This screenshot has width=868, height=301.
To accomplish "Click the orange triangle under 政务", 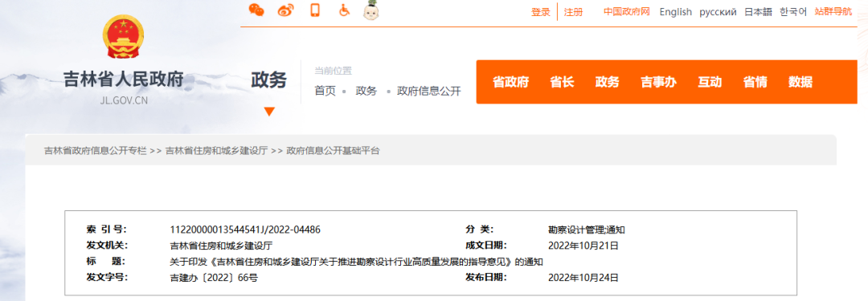I will [x=269, y=112].
